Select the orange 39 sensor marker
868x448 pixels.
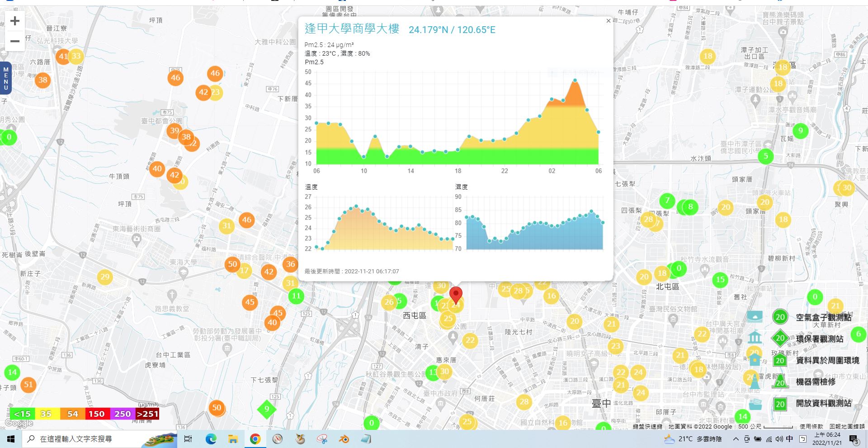175,131
